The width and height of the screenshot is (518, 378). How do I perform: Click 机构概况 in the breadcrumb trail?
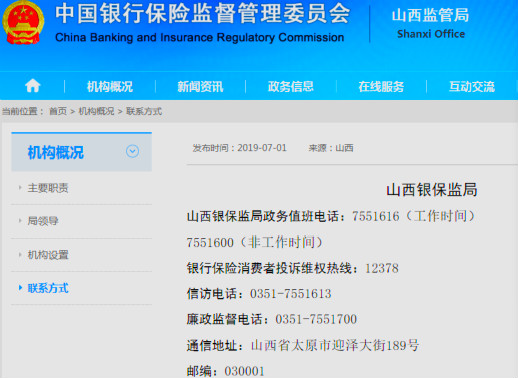coord(96,111)
